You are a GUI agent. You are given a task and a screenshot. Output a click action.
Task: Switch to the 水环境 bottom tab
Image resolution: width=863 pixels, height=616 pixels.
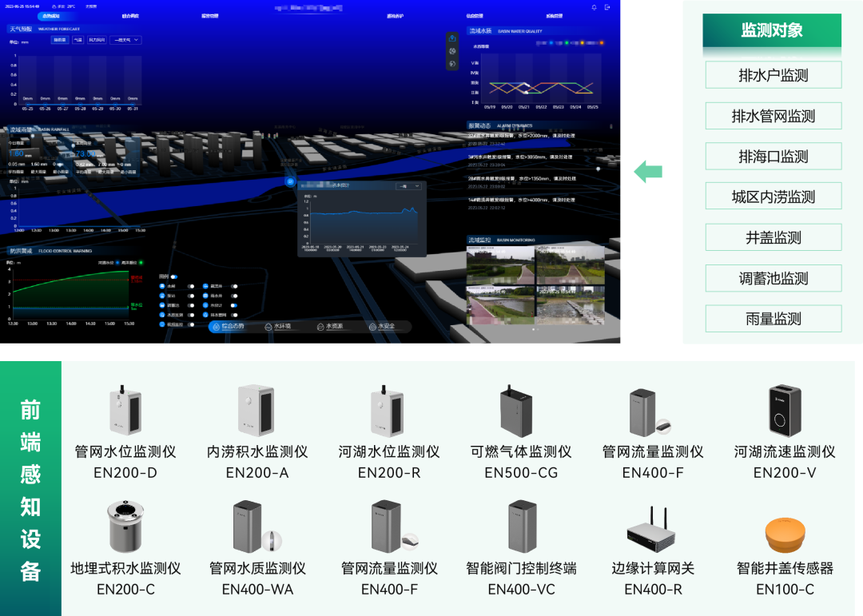coord(282,327)
